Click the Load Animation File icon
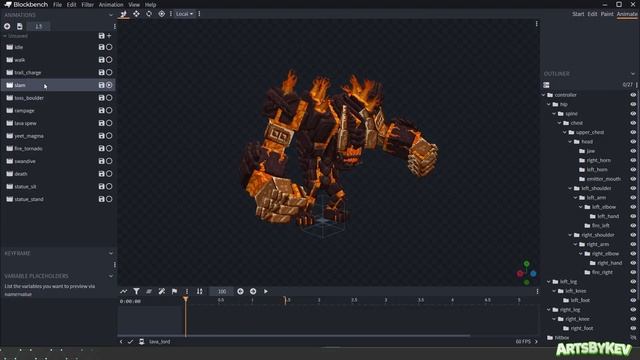The height and width of the screenshot is (360, 640). point(20,26)
